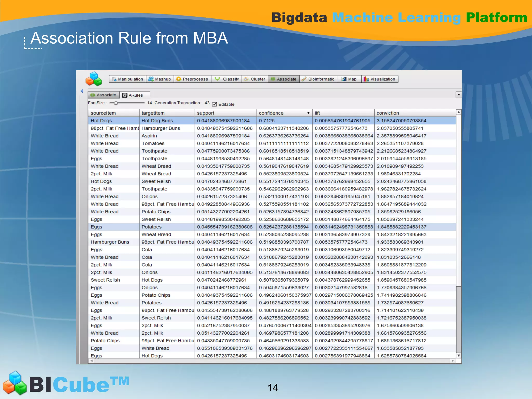
Task: Click the Sweet Relish sourceItem cell
Action: pos(114,280)
